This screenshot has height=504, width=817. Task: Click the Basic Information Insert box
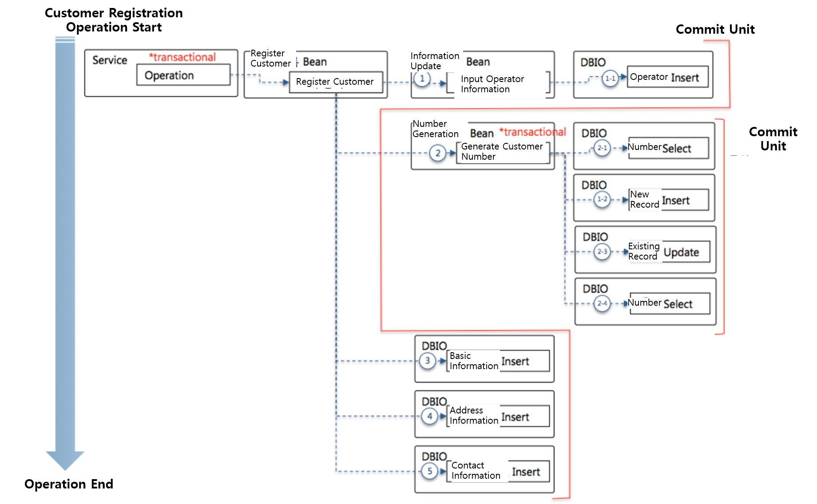coord(498,361)
